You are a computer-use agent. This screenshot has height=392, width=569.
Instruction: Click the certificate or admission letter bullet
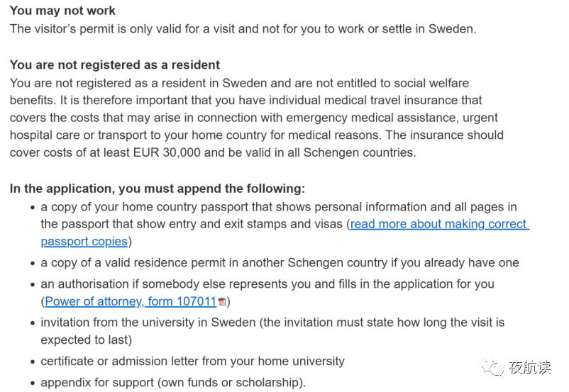[192, 362]
